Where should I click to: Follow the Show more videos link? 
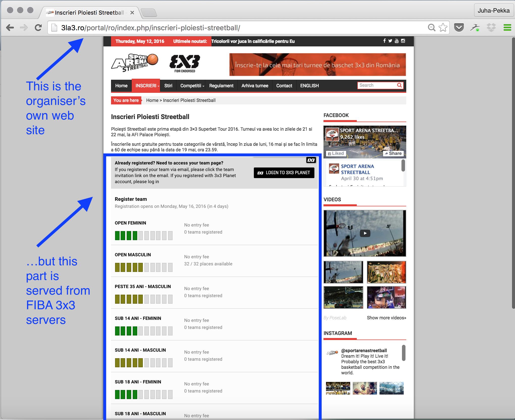point(386,318)
